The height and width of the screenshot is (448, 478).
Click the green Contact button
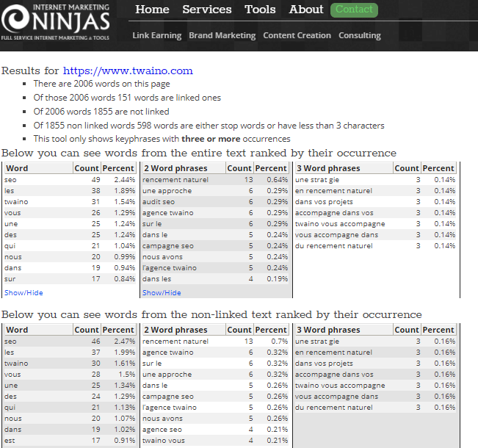[354, 10]
